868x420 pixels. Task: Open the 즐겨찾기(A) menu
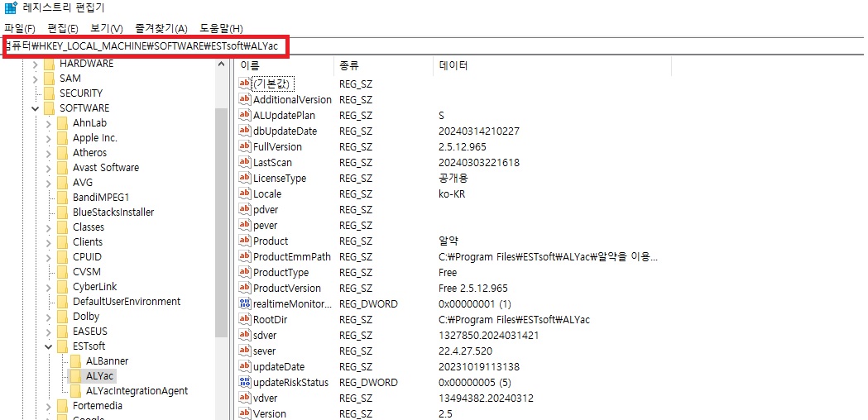[161, 28]
